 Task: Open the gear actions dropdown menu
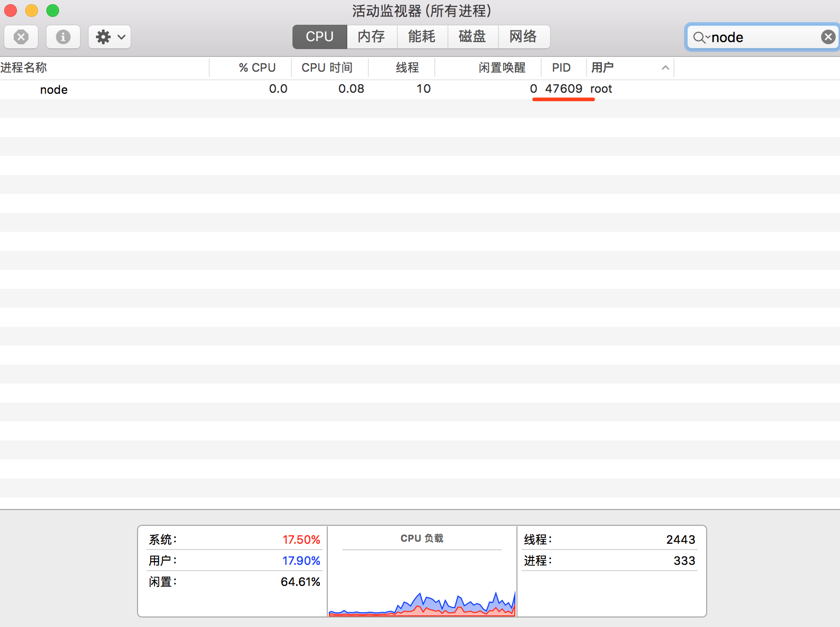pyautogui.click(x=110, y=37)
